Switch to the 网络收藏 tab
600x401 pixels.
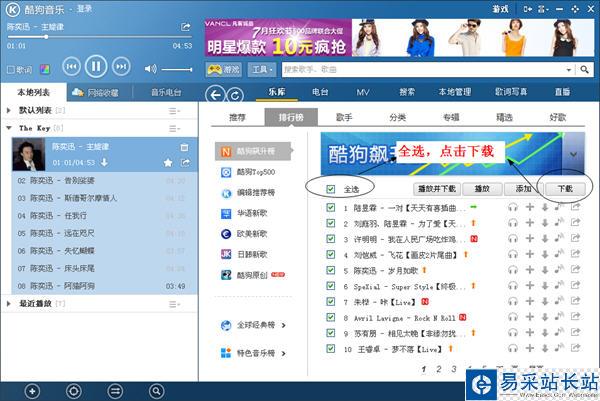tap(95, 92)
